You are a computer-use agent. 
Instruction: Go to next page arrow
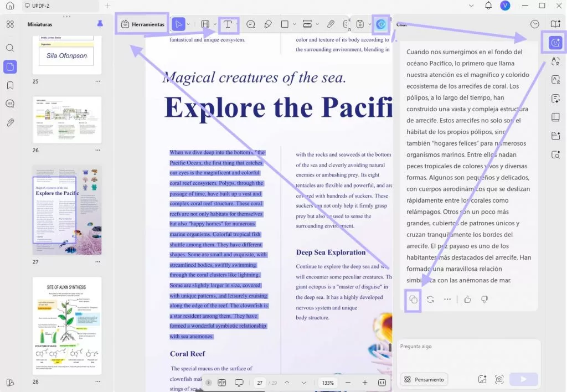tap(304, 383)
